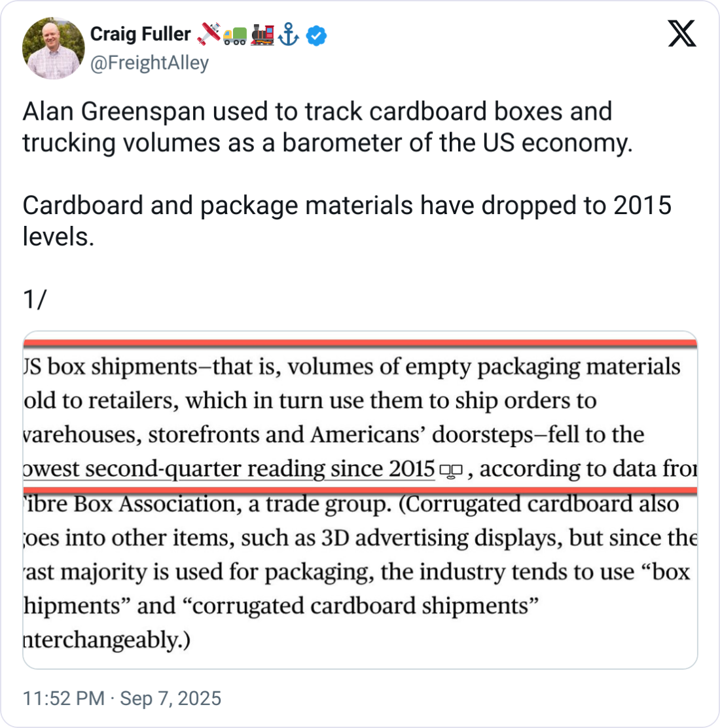Click the "Sep 7, 2025" date
Viewport: 720px width, 728px height.
click(x=170, y=698)
